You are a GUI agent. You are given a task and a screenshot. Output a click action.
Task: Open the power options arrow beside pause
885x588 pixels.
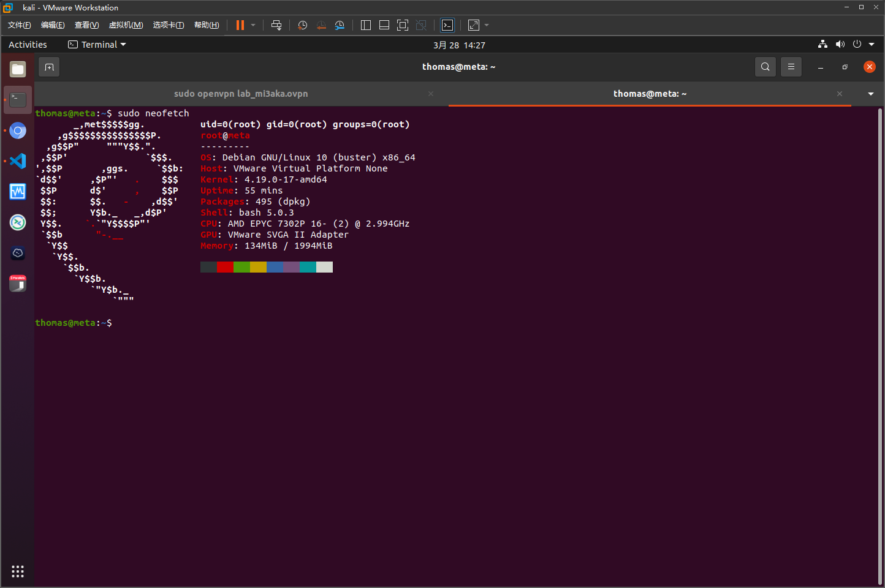click(253, 25)
